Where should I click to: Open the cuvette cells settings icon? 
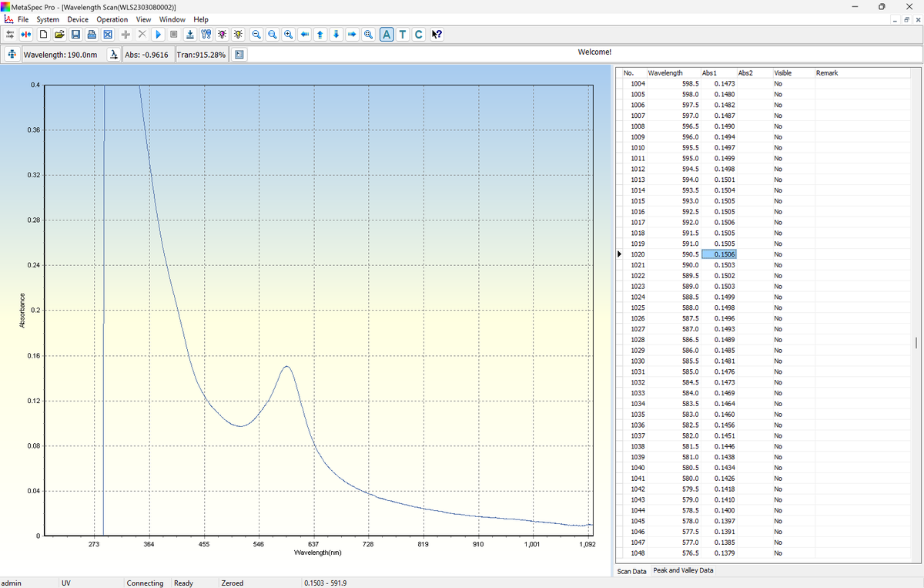(x=206, y=35)
